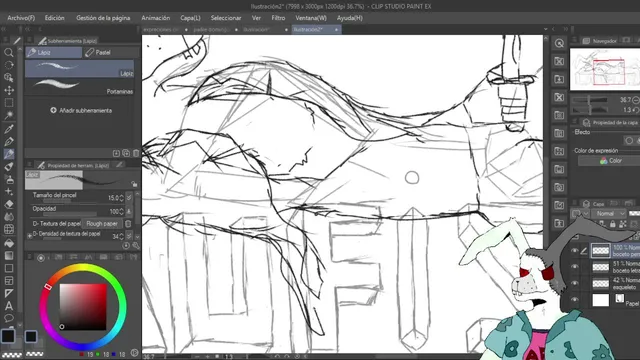Select the Text tool
The image size is (640, 360).
pos(9,306)
